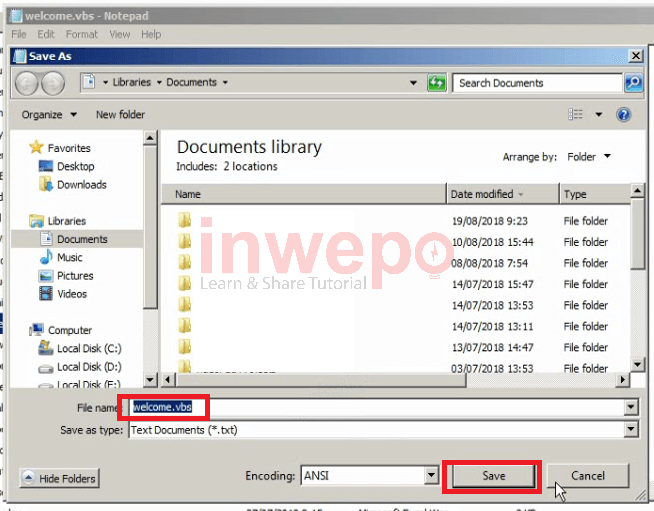
Task: Click the Music note icon
Action: (x=46, y=257)
